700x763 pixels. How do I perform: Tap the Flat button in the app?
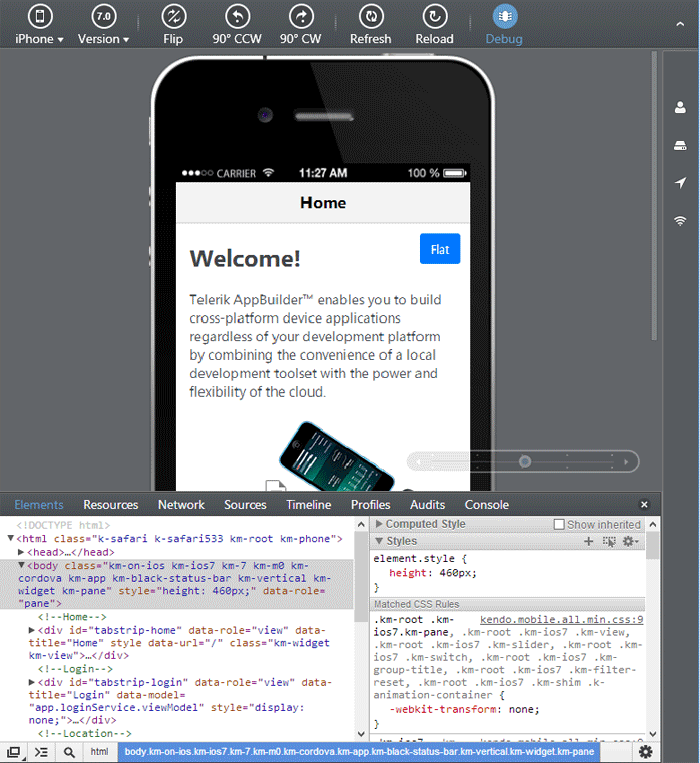440,249
